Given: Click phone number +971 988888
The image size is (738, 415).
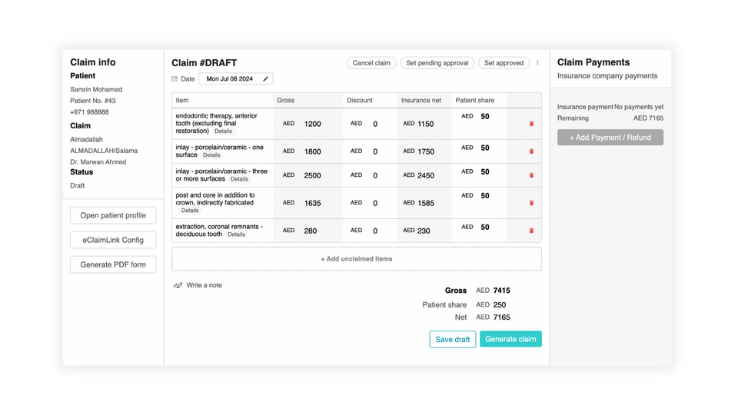Looking at the screenshot, I should (89, 112).
